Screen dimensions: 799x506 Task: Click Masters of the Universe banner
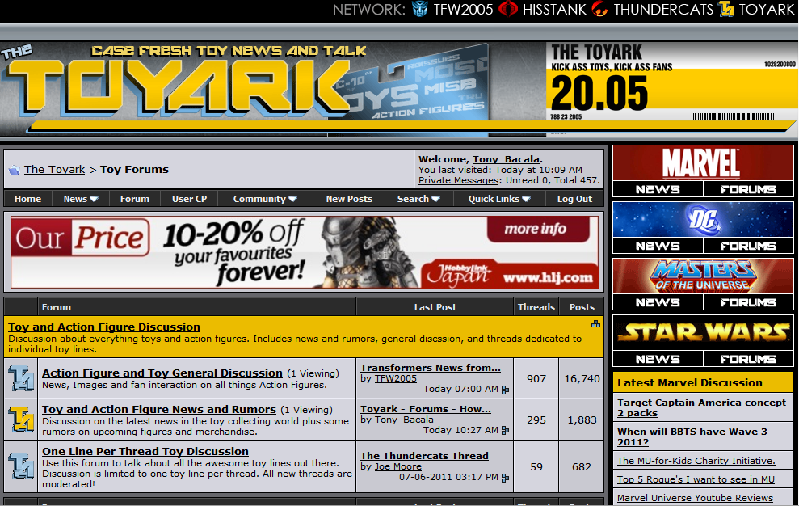(703, 276)
